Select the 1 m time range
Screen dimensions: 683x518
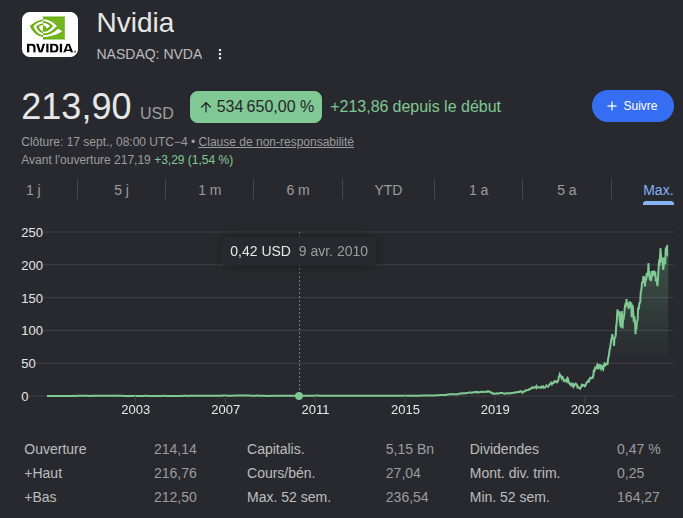pyautogui.click(x=210, y=190)
